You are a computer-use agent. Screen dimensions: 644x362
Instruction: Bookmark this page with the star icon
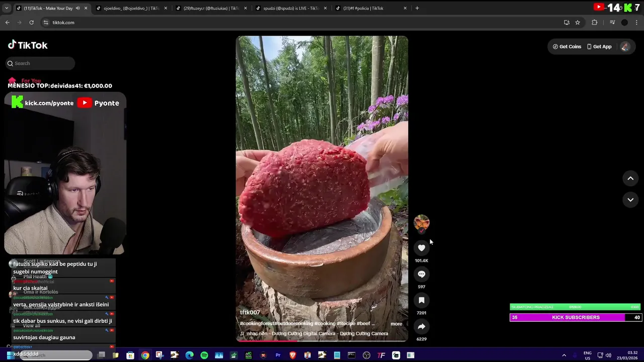(578, 23)
